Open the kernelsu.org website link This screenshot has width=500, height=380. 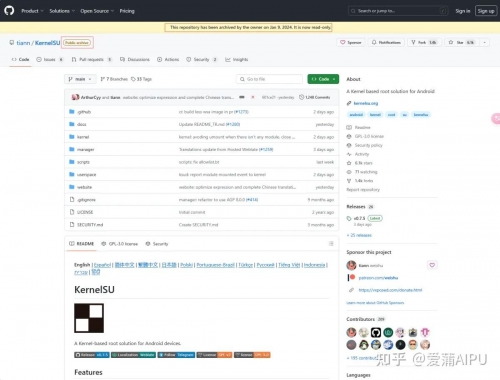pyautogui.click(x=366, y=103)
